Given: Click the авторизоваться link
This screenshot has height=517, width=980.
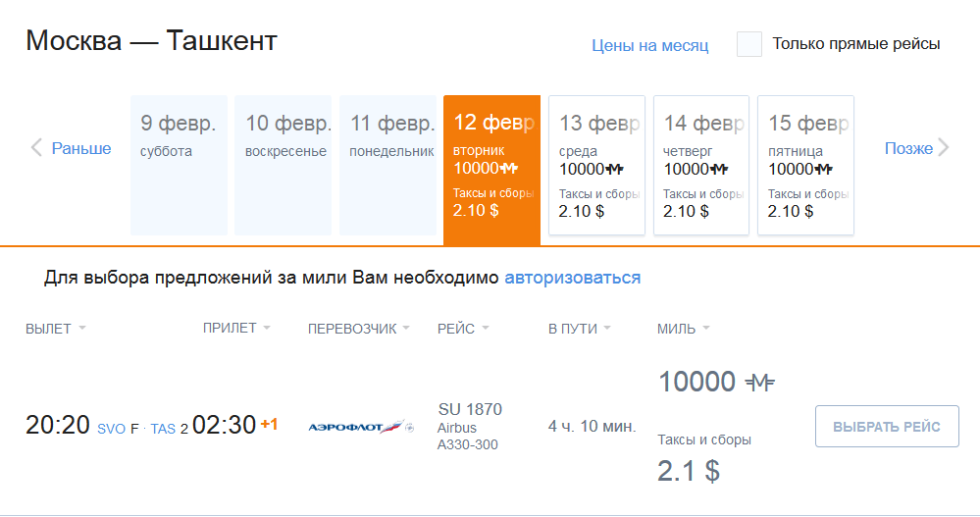Looking at the screenshot, I should click(x=573, y=278).
